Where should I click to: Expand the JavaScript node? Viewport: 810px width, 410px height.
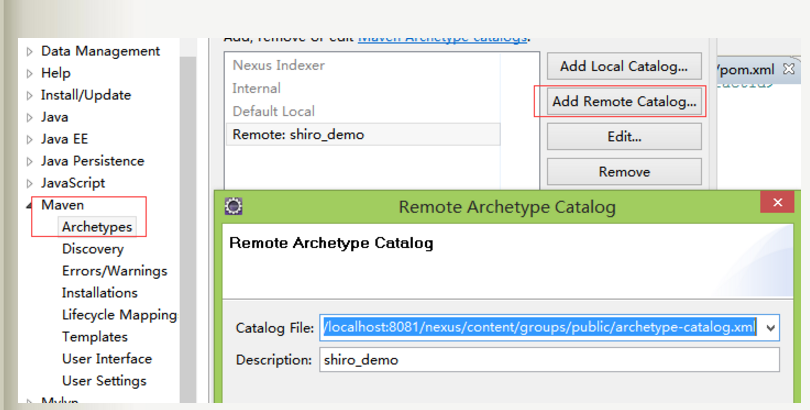29,183
